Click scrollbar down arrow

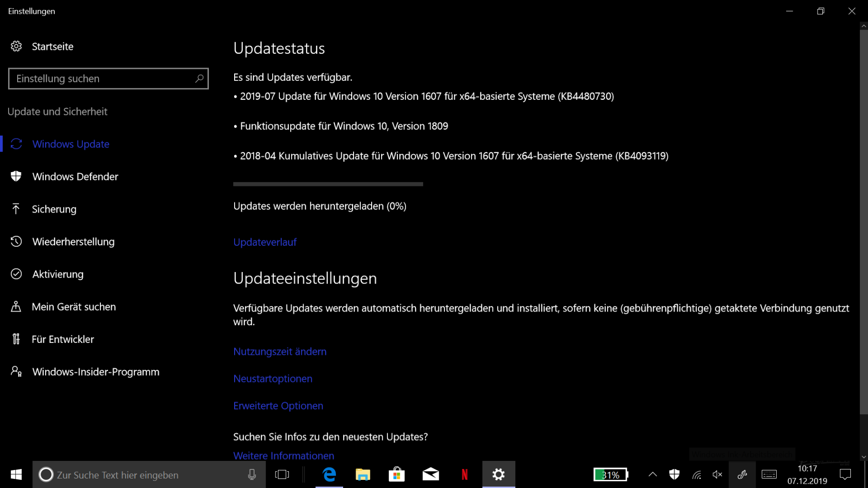[864, 457]
